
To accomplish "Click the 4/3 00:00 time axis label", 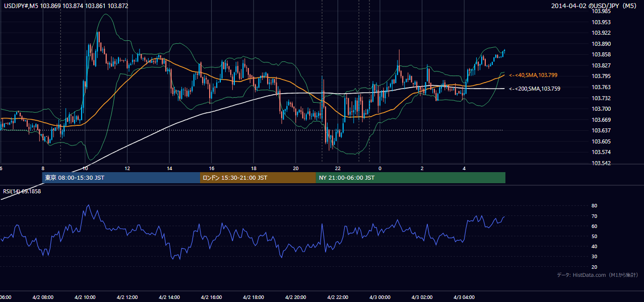I will (x=380, y=297).
